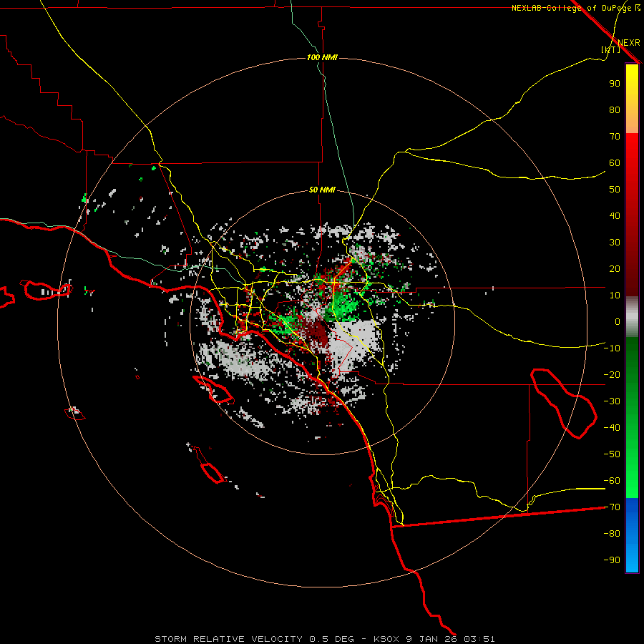
Task: Click the -30 scale value
Action: [x=612, y=401]
